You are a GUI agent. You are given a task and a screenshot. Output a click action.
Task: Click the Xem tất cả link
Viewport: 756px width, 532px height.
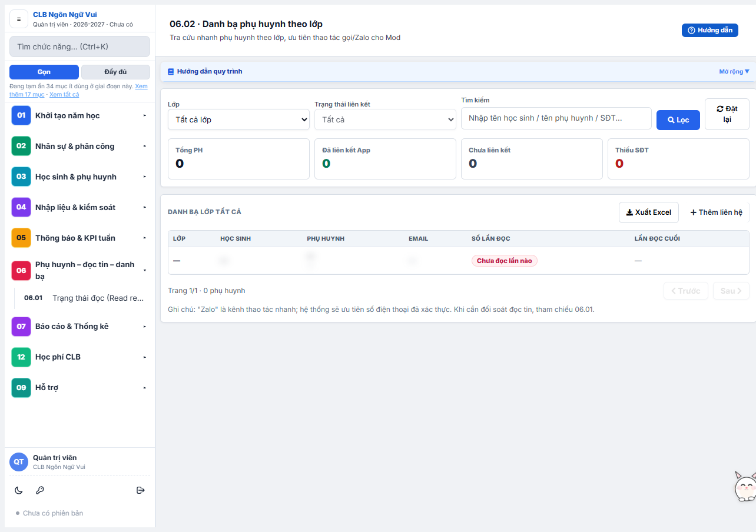pos(64,94)
